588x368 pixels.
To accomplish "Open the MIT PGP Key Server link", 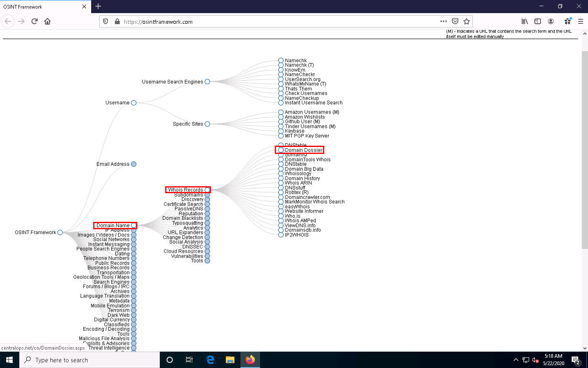I will [307, 136].
